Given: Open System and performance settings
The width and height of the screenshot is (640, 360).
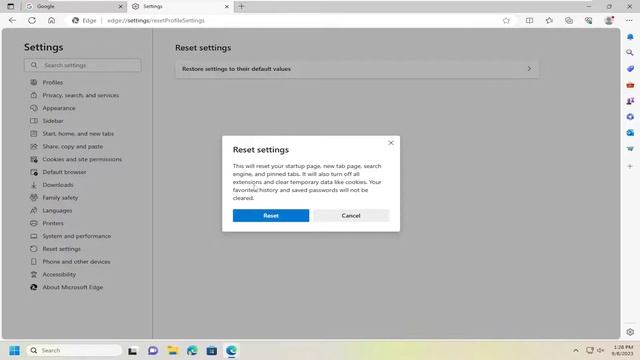Looking at the screenshot, I should click(x=76, y=236).
